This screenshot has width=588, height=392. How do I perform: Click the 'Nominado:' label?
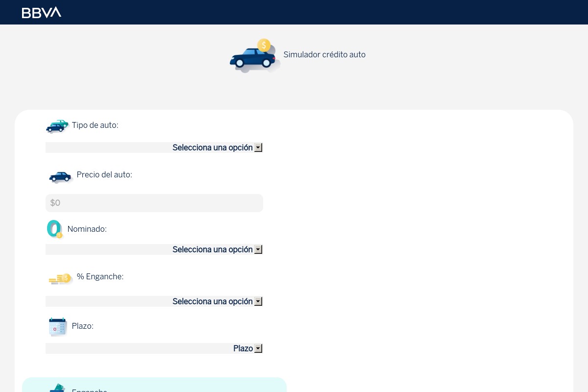tap(87, 229)
